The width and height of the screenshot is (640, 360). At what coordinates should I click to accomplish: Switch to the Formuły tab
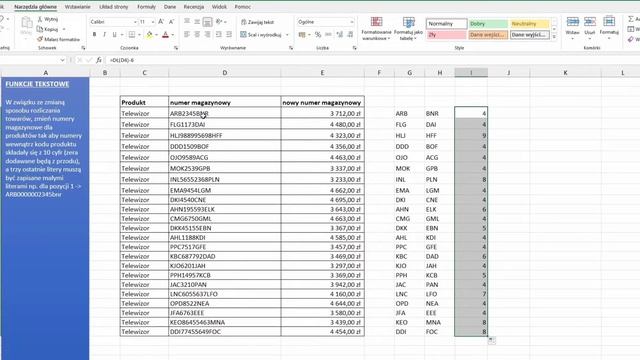tap(147, 7)
